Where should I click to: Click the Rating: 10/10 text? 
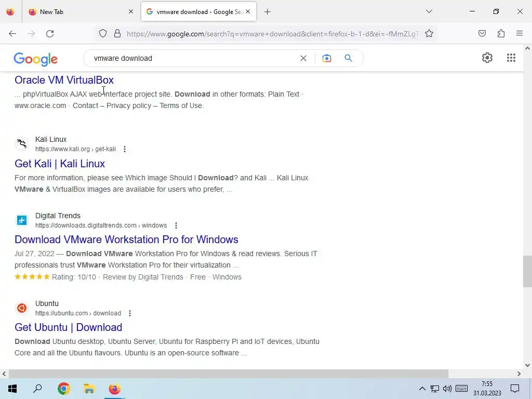74,277
